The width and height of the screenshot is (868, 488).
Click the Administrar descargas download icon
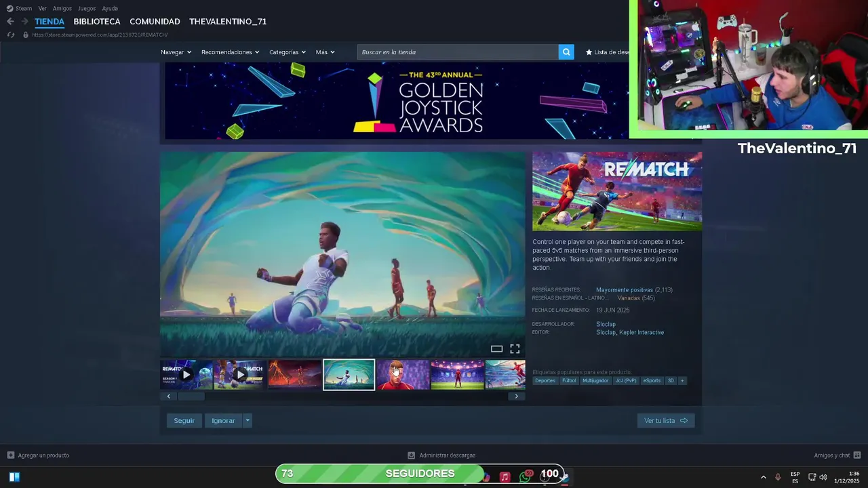411,455
